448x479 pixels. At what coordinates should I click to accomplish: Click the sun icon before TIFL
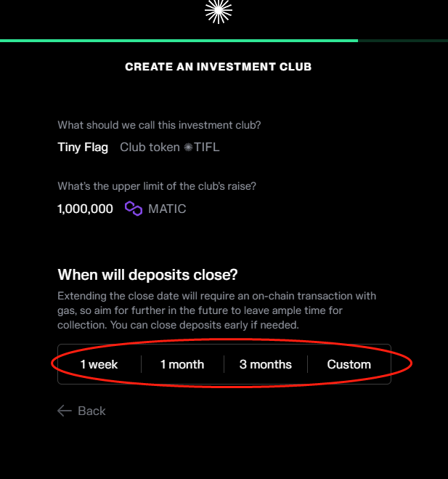[188, 148]
